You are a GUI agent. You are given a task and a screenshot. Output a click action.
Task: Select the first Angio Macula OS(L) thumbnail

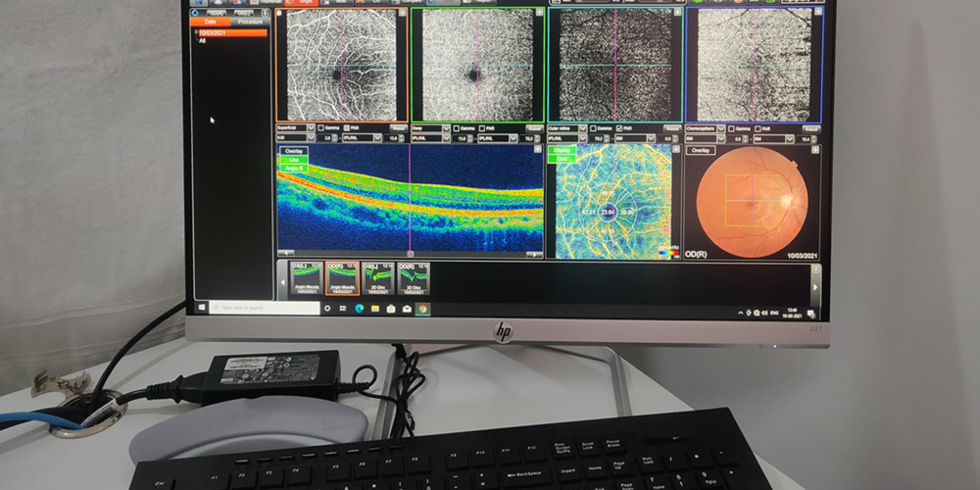pyautogui.click(x=307, y=277)
